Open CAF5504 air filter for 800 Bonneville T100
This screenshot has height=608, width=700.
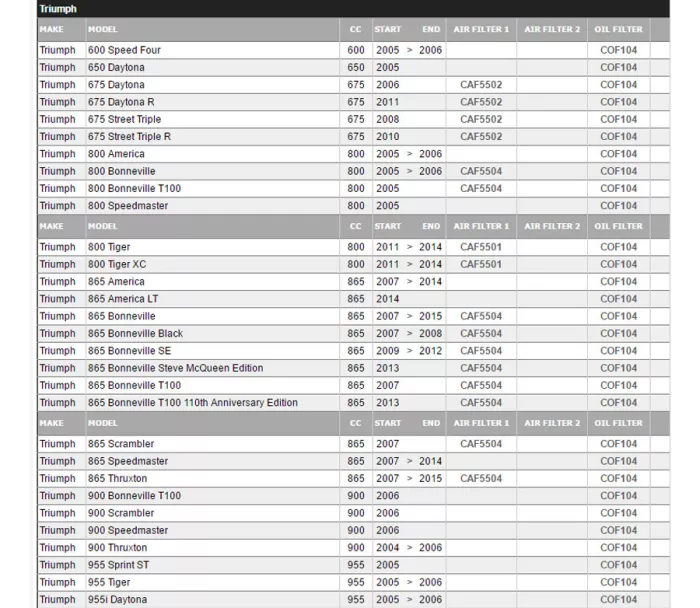(481, 188)
